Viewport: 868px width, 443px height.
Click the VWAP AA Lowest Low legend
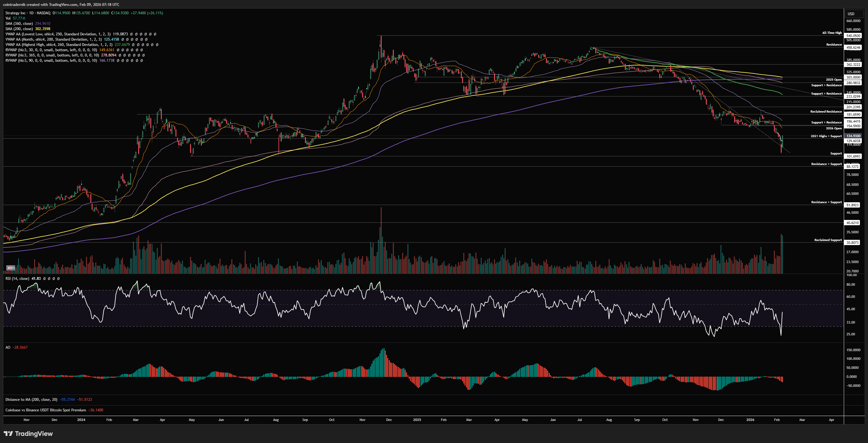[57, 34]
